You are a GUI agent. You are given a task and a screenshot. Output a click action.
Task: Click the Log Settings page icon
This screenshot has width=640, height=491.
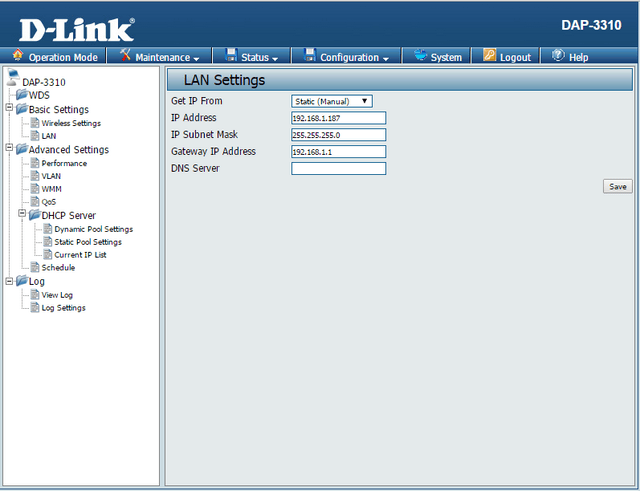coord(35,307)
